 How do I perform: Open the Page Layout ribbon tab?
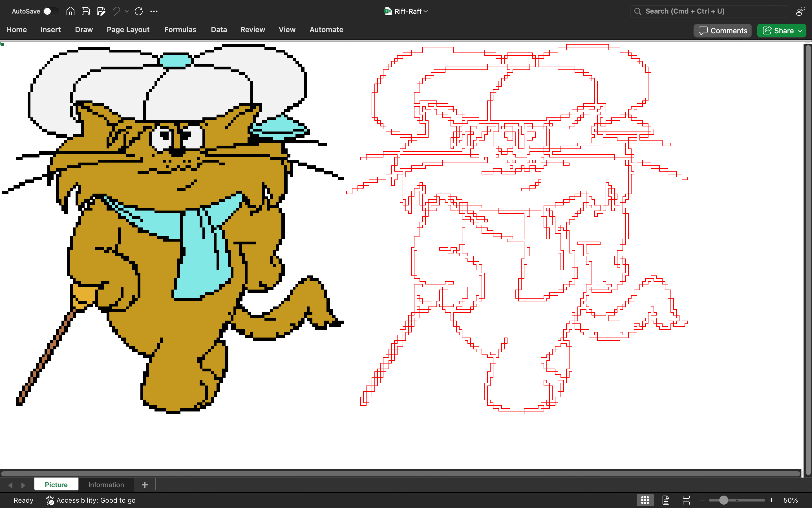coord(128,30)
